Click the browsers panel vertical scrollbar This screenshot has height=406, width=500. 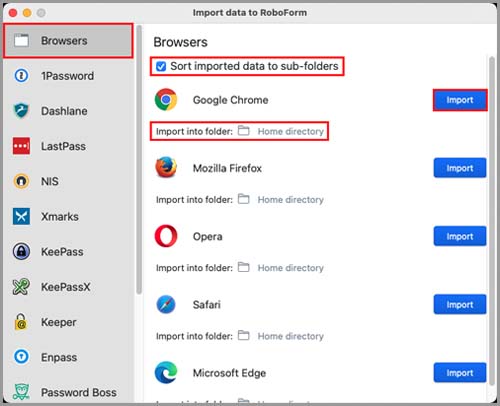pos(492,220)
